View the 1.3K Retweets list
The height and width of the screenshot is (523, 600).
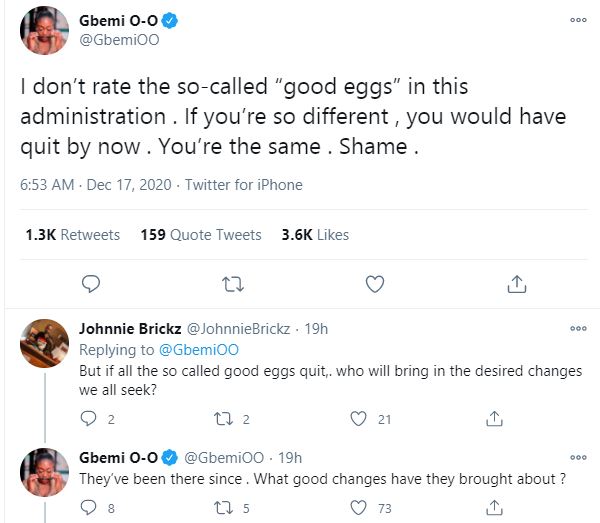click(x=72, y=235)
